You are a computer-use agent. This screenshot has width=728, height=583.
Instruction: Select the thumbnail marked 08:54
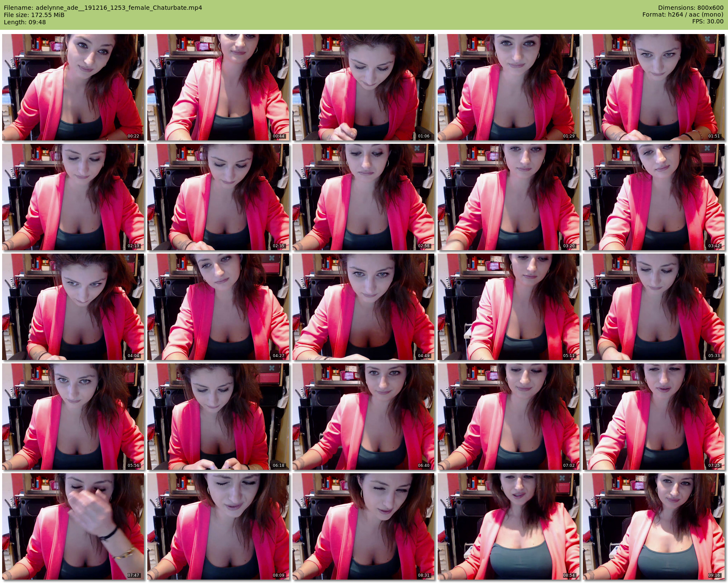[509, 526]
